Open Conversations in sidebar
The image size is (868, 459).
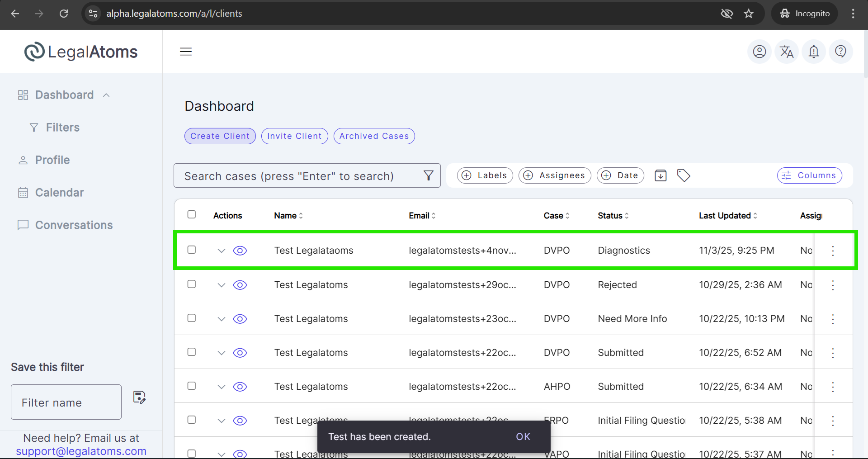pos(74,225)
